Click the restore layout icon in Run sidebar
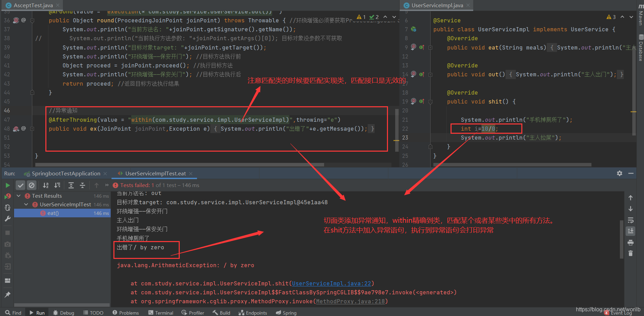Viewport: 644px width, 316px height. pyautogui.click(x=8, y=281)
